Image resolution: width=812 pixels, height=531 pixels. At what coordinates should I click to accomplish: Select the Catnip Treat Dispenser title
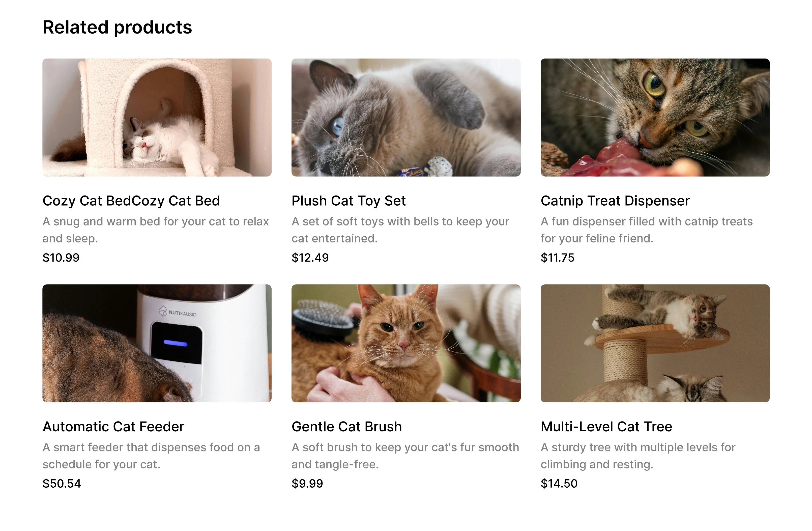coord(615,201)
